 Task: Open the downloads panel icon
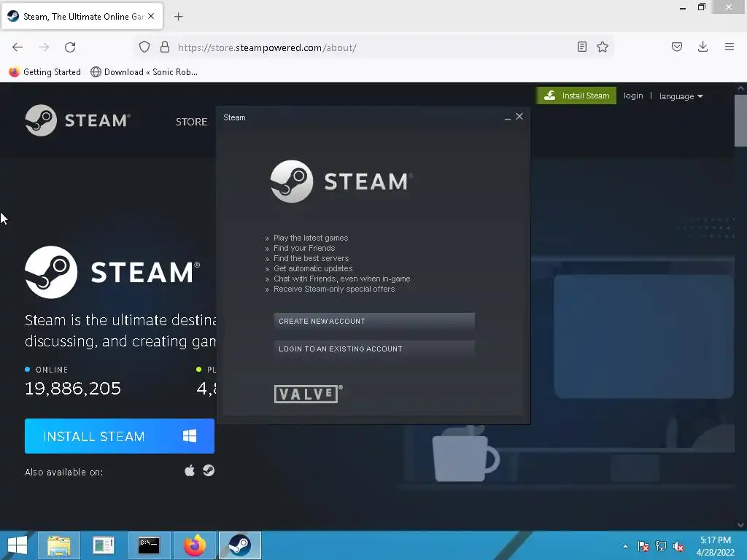click(703, 47)
